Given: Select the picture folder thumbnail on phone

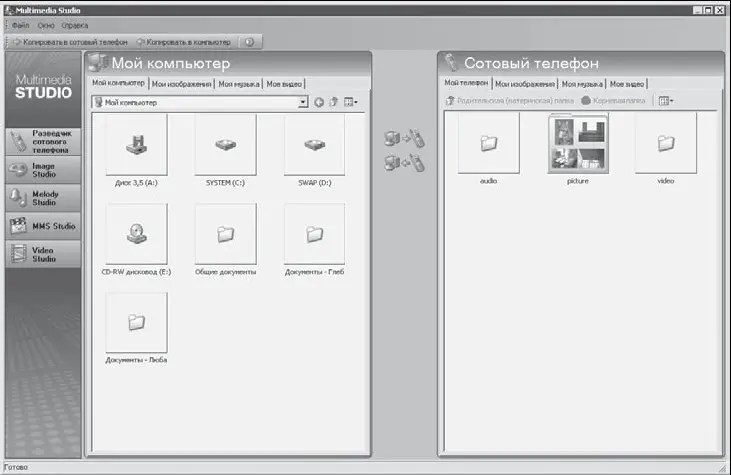Looking at the screenshot, I should coord(578,143).
